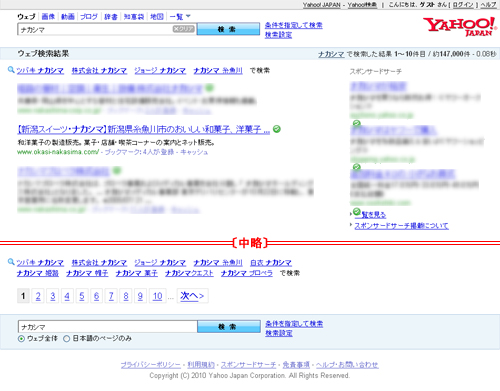Open the 一覧 dropdown arrow
The width and height of the screenshot is (500, 391).
[x=188, y=16]
